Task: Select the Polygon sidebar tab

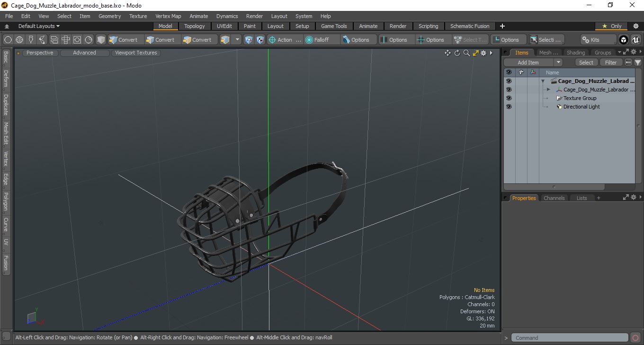Action: pyautogui.click(x=6, y=201)
